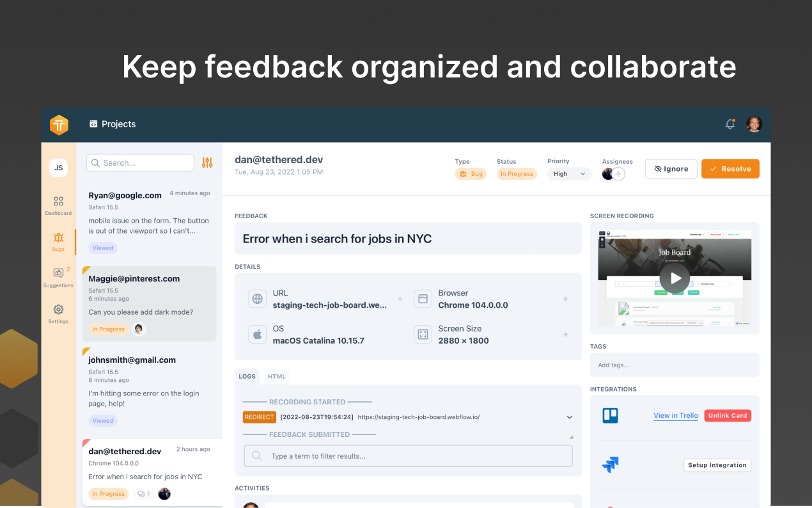The image size is (812, 508).
Task: Expand the redirect log entry chevron
Action: [570, 417]
